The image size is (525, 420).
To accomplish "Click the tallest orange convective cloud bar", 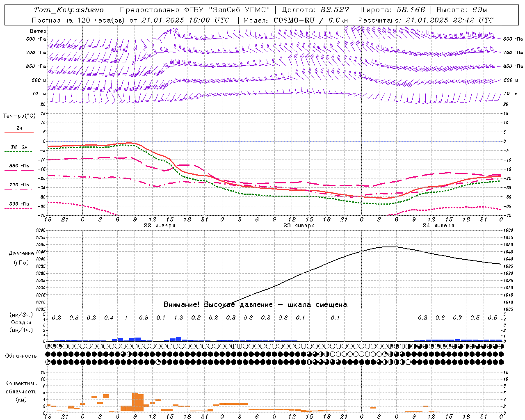I will (135, 402).
